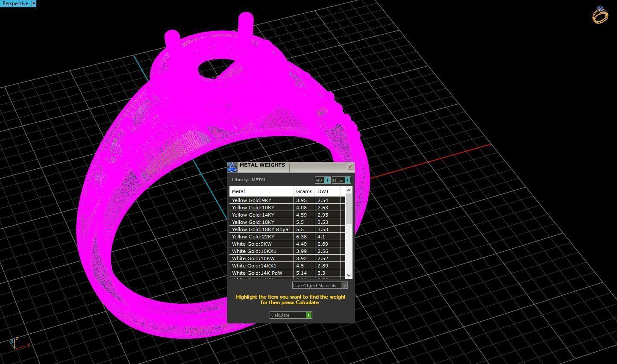Toggle the GV library switch
Viewport: 617px width, 364px height.
(323, 180)
